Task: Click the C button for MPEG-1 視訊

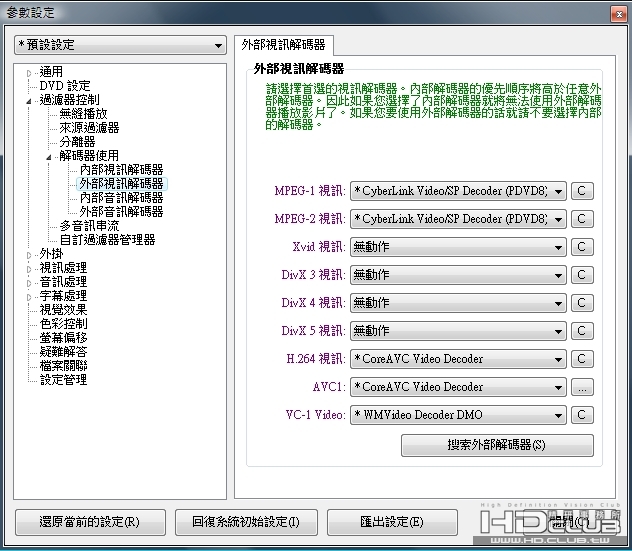Action: [x=582, y=191]
